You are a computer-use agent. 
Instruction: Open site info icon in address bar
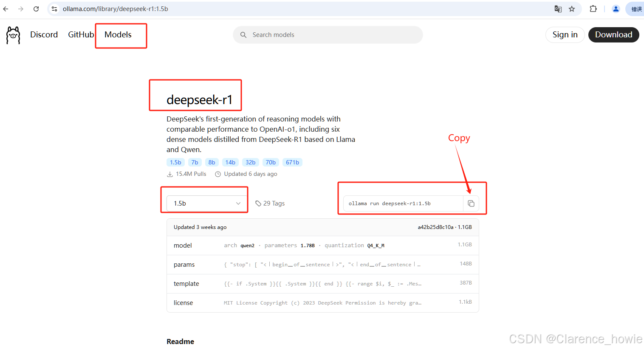[x=54, y=9]
